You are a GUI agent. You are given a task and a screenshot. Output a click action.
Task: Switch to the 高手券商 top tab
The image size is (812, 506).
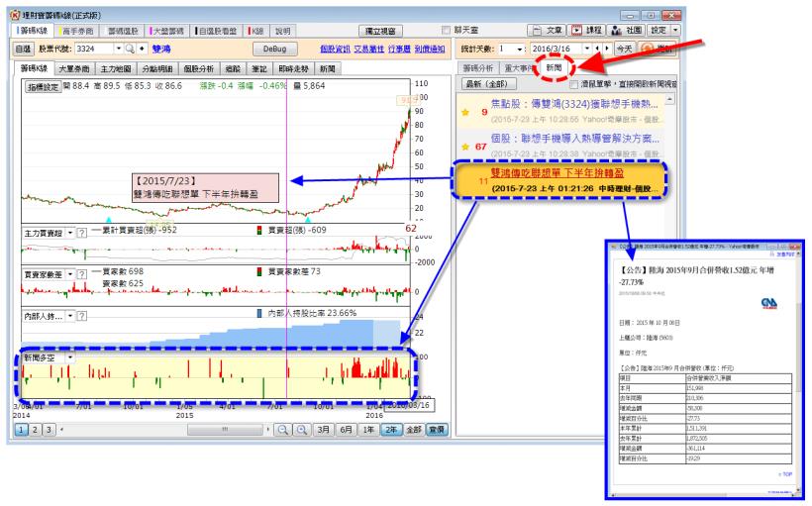(77, 31)
